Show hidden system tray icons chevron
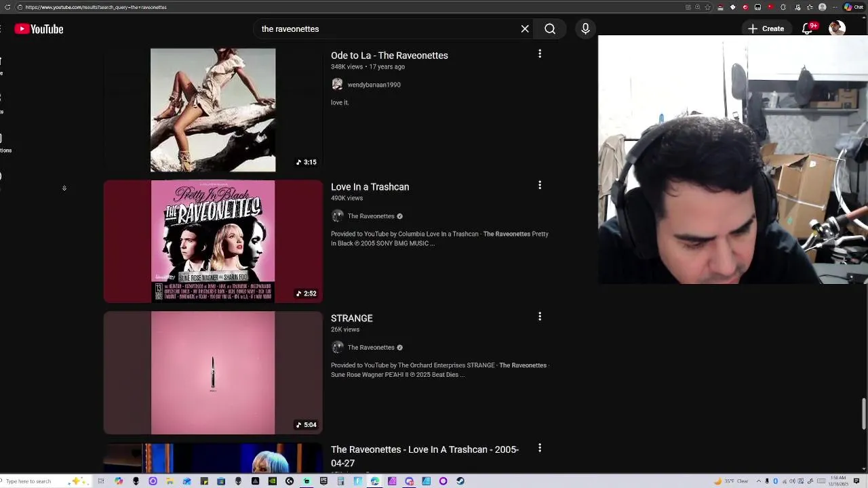 [759, 481]
